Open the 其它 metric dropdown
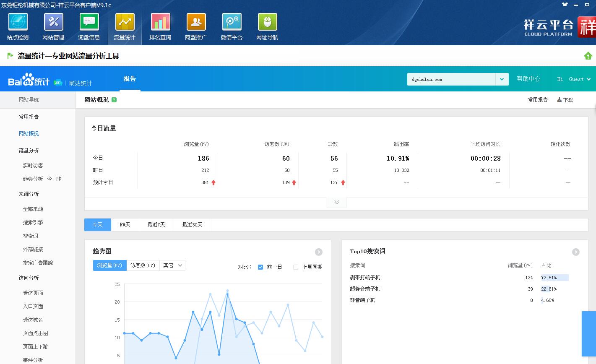Viewport: 596px width, 364px height. click(x=172, y=265)
